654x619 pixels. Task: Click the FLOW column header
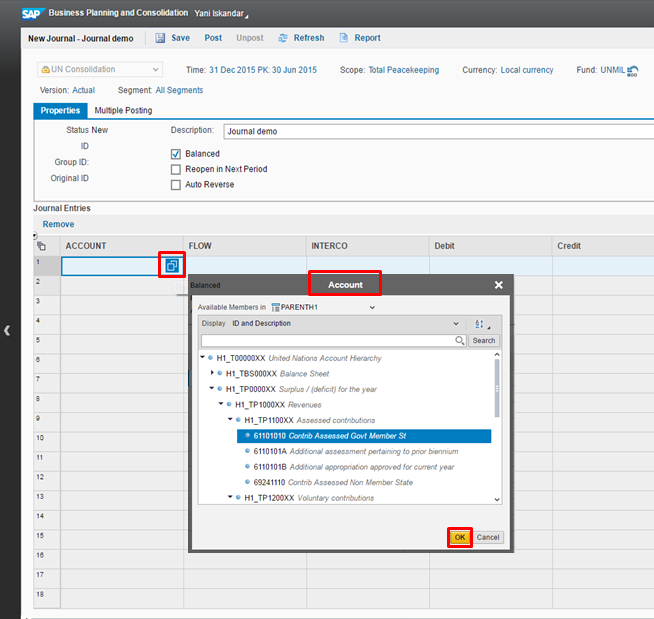[245, 246]
